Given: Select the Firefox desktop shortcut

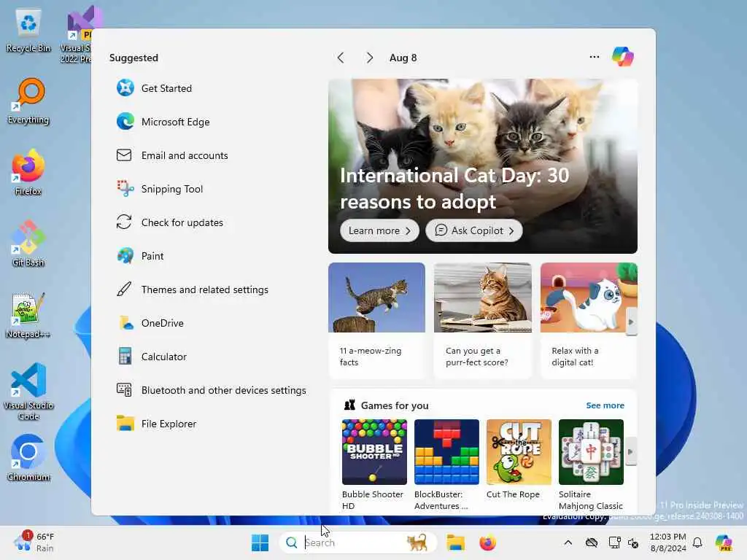Looking at the screenshot, I should click(x=28, y=172).
